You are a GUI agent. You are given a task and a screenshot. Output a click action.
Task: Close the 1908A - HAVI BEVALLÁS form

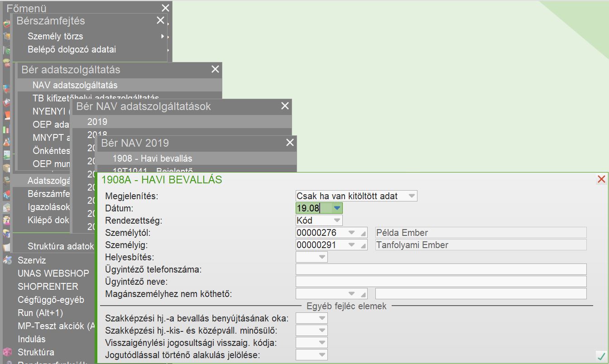point(601,179)
